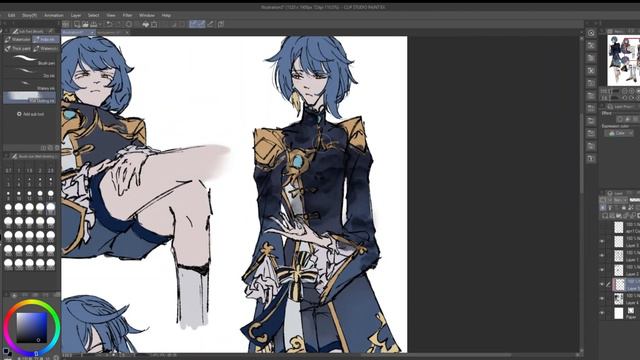Open the Expression color dropdown
Viewport: 640px width, 360px height.
click(x=618, y=133)
